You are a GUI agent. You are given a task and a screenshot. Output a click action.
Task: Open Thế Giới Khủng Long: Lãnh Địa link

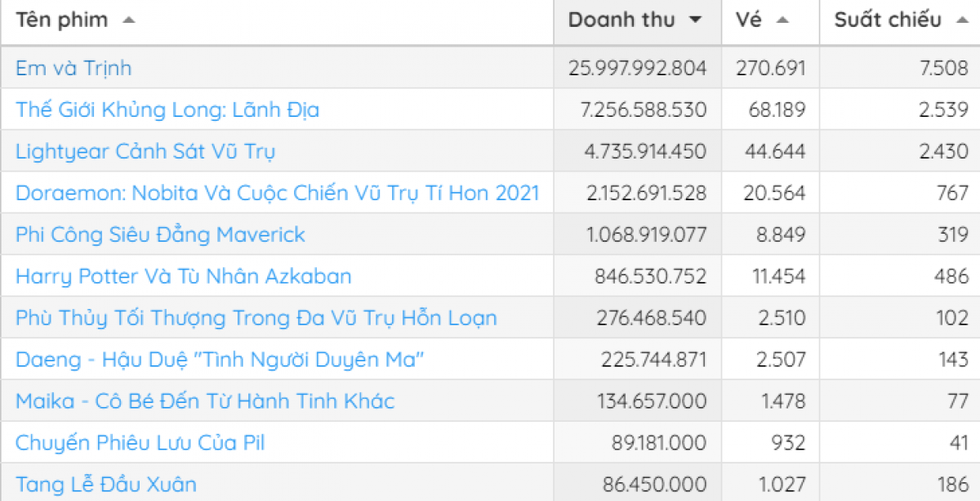(167, 110)
